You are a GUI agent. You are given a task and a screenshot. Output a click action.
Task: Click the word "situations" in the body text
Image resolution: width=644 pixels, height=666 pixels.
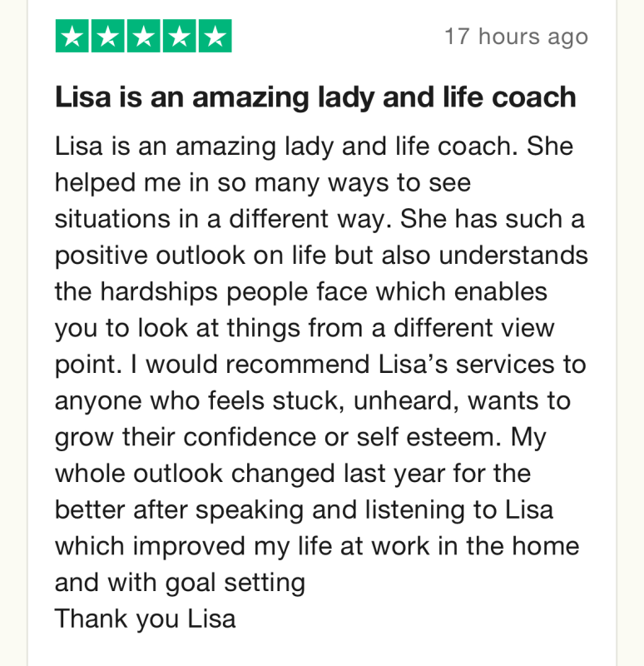click(x=112, y=219)
